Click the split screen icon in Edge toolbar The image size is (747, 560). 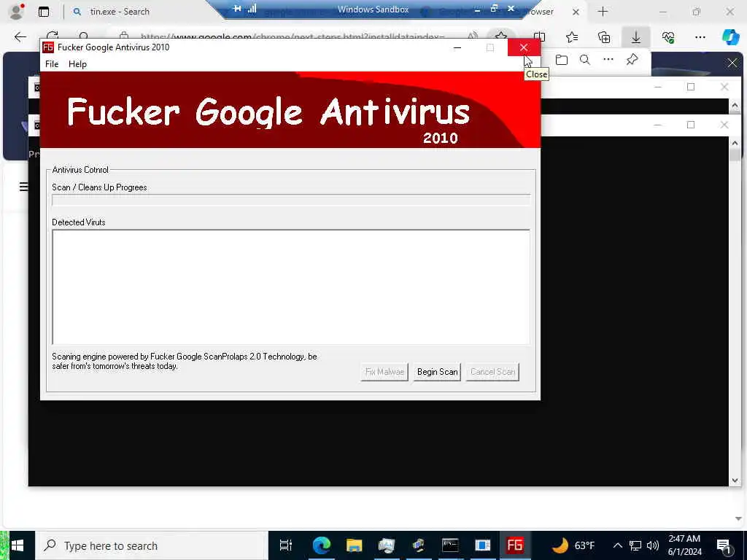(539, 37)
